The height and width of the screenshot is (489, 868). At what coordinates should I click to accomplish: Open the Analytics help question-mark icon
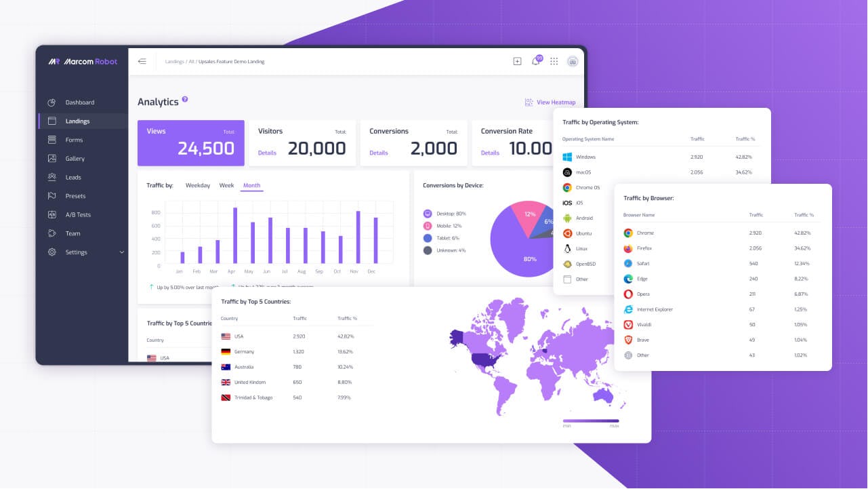click(x=185, y=98)
